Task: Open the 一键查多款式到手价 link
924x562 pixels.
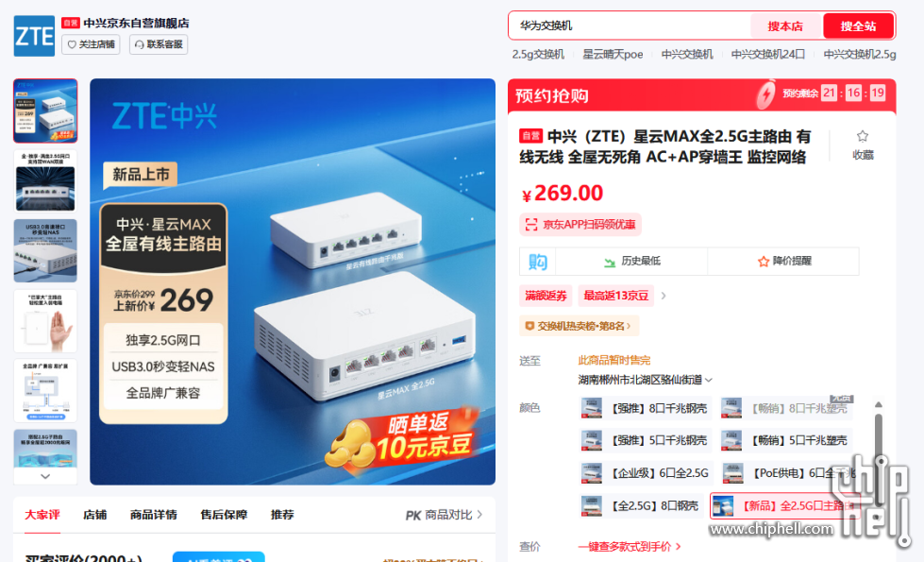Action: pyautogui.click(x=630, y=547)
